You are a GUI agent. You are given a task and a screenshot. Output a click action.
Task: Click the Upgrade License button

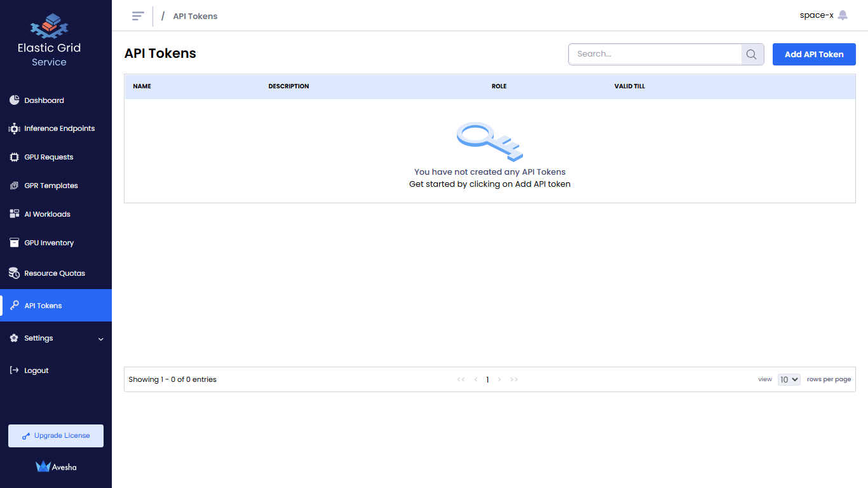56,436
